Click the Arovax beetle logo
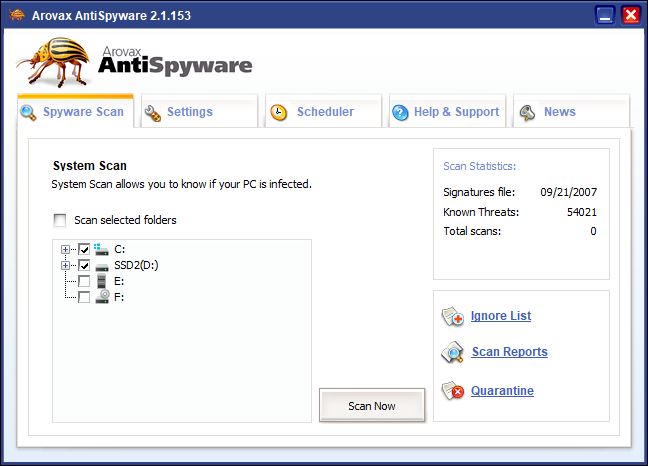 click(54, 62)
